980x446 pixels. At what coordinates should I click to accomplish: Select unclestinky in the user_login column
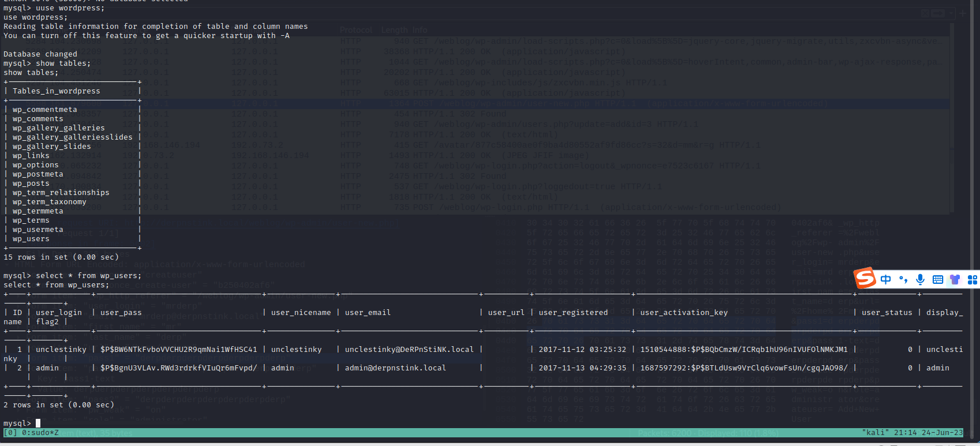pyautogui.click(x=61, y=350)
